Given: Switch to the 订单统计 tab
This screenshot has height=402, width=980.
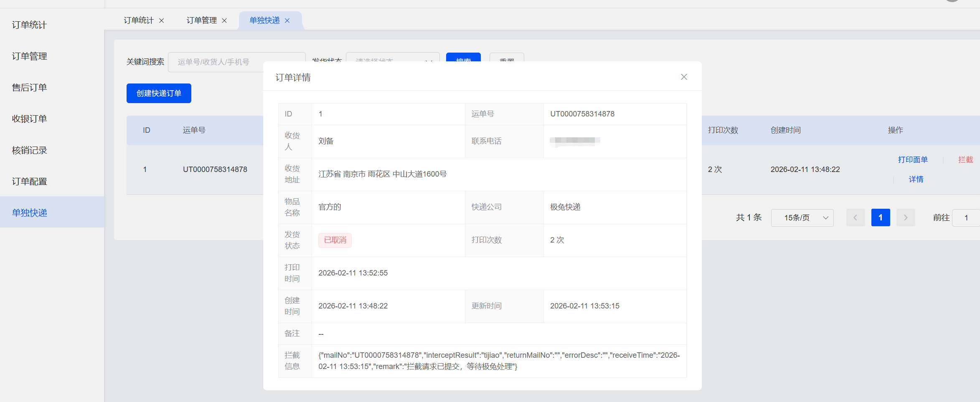Looking at the screenshot, I should pyautogui.click(x=138, y=20).
